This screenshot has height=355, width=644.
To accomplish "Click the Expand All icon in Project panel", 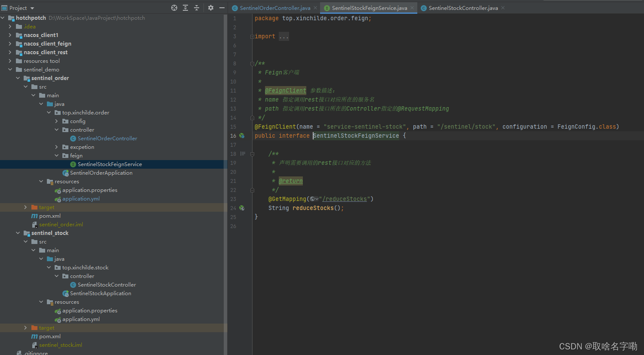I will pyautogui.click(x=185, y=8).
